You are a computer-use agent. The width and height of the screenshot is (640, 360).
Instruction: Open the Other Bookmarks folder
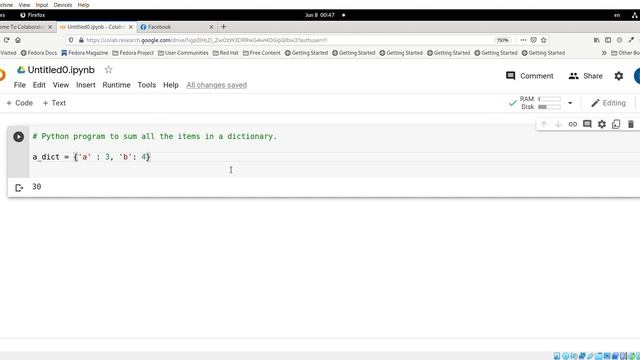pos(625,53)
